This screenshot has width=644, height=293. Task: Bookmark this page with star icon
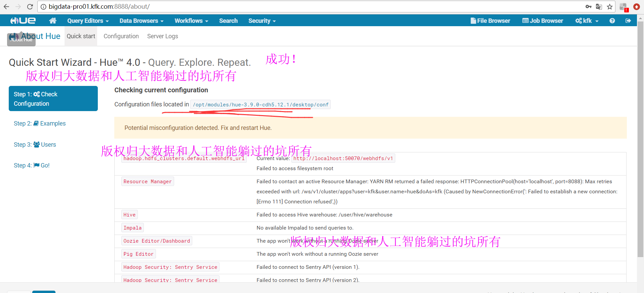[610, 6]
